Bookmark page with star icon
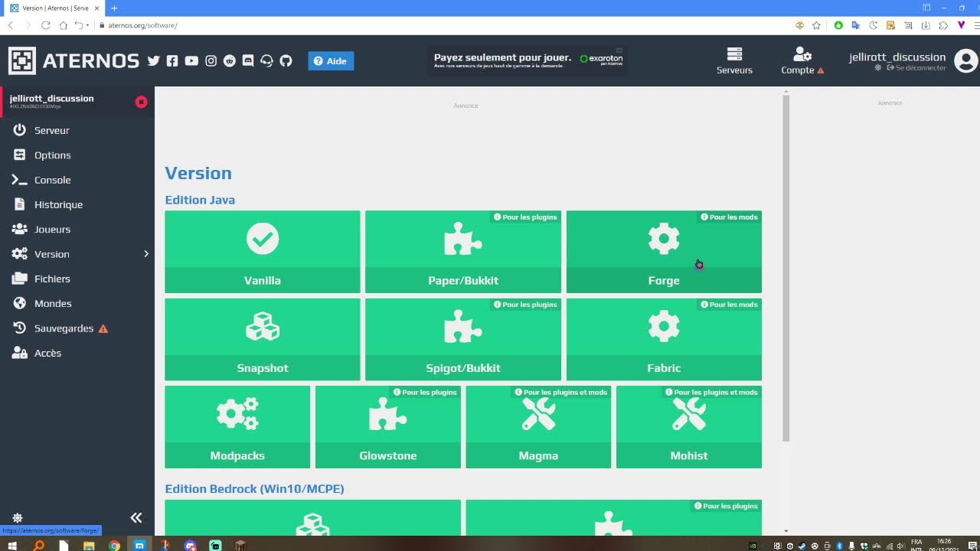The image size is (980, 551). [816, 25]
